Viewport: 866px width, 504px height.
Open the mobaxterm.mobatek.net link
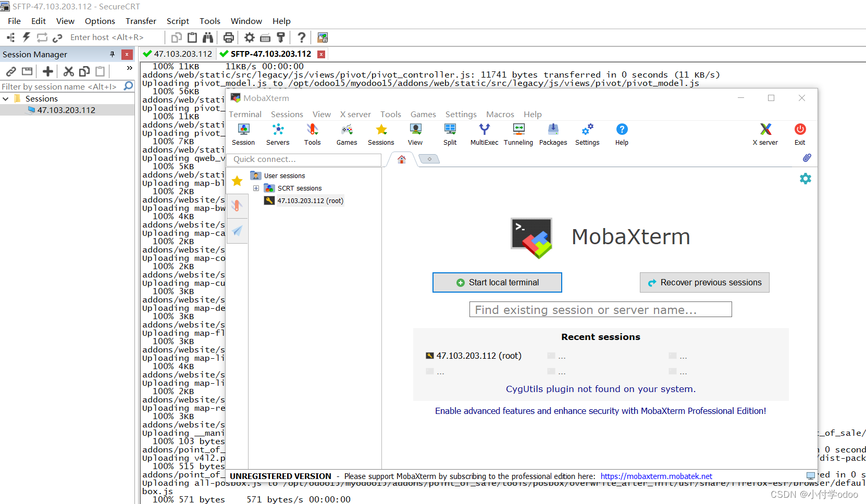coord(656,476)
